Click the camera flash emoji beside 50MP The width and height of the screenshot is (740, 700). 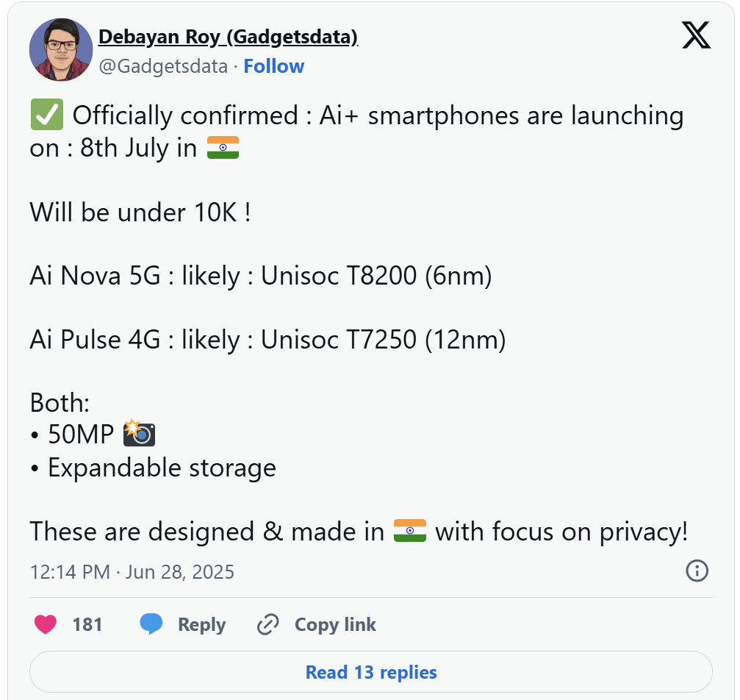point(139,433)
